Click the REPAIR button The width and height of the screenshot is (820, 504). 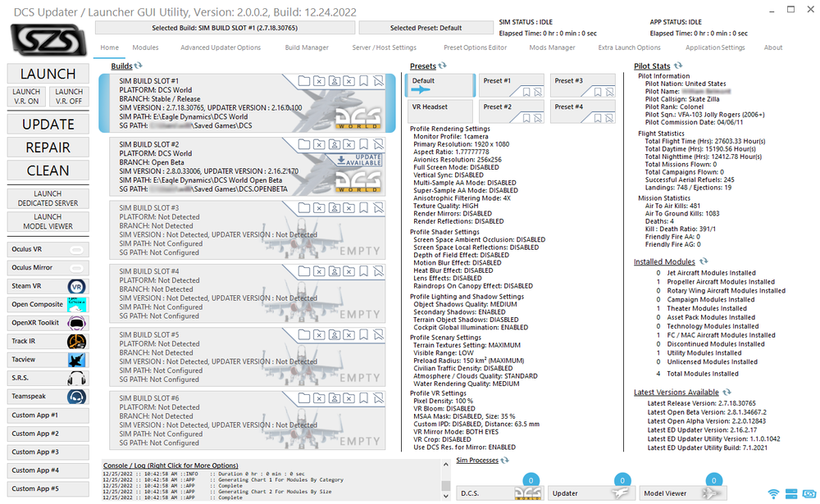point(47,147)
